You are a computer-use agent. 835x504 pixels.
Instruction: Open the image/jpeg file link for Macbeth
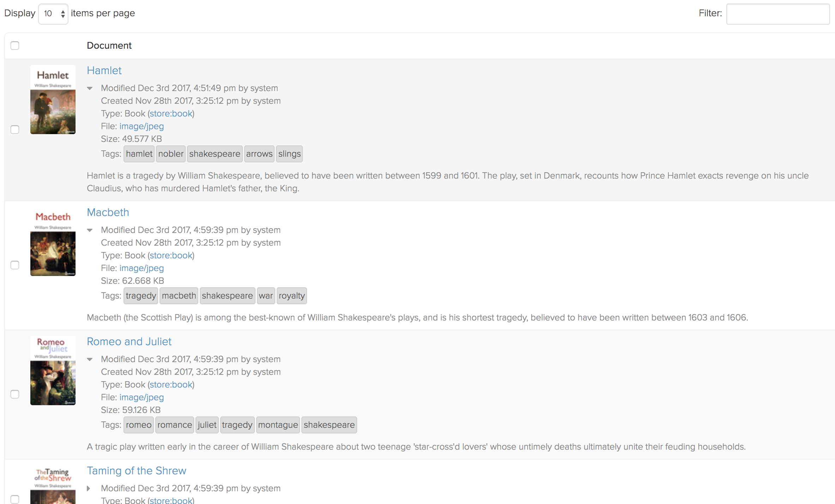[x=141, y=268]
